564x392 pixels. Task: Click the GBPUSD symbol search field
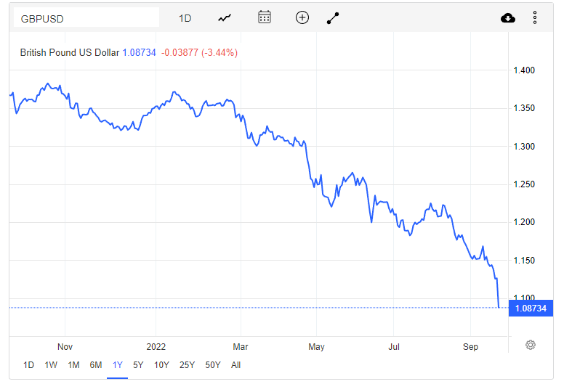86,18
